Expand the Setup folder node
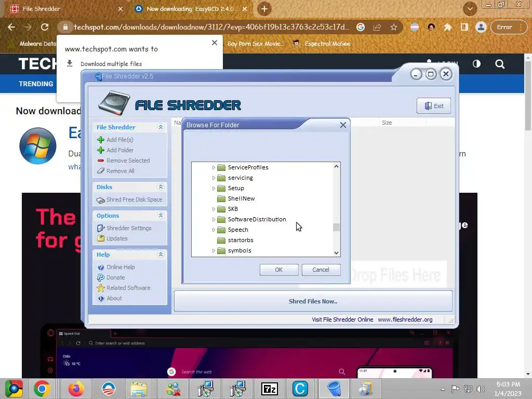The image size is (532, 399). click(x=214, y=188)
